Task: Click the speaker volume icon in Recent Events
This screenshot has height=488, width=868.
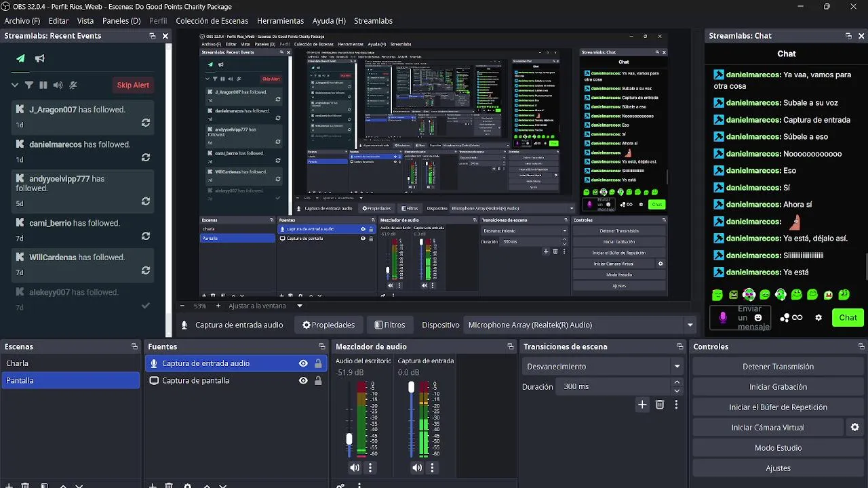Action: point(58,85)
